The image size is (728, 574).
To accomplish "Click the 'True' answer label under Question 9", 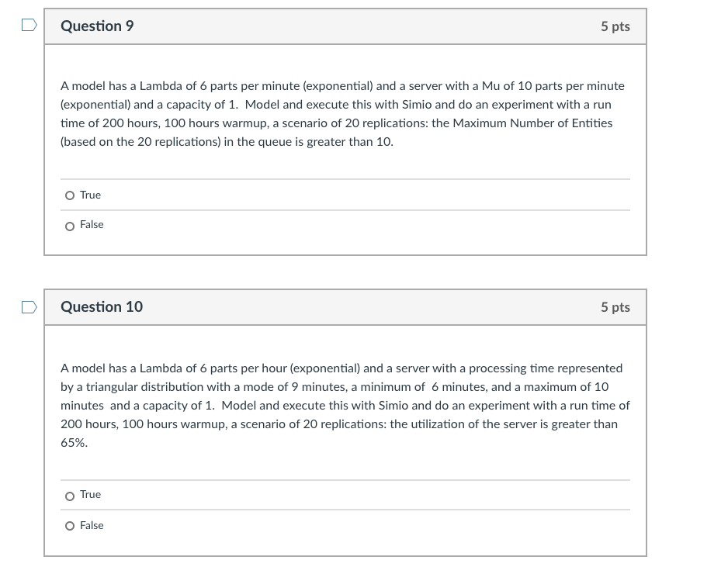I will click(x=90, y=195).
